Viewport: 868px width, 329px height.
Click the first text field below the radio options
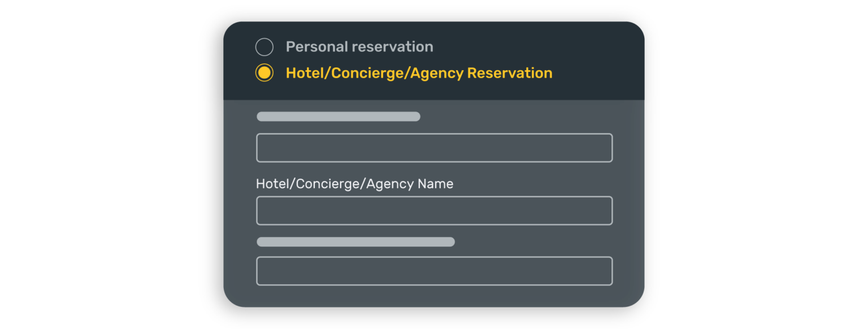pos(434,148)
